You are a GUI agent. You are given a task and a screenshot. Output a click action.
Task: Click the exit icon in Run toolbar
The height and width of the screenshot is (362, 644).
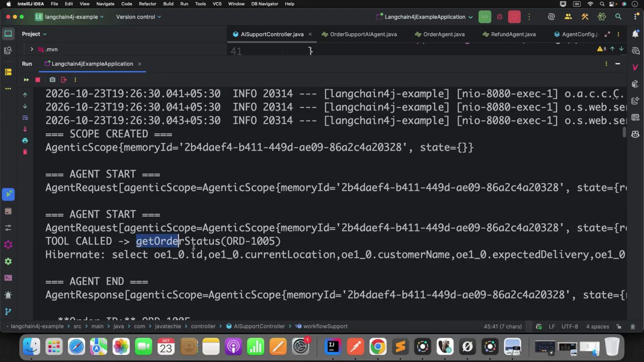[x=63, y=79]
